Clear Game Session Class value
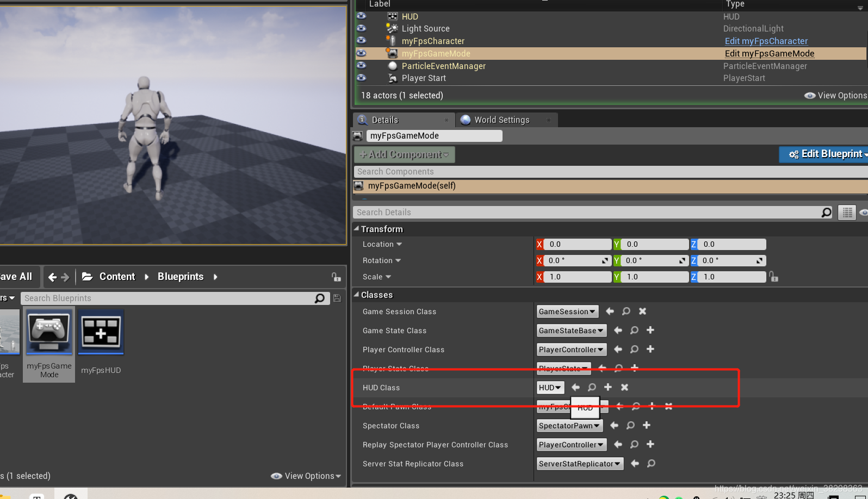The image size is (868, 499). pyautogui.click(x=642, y=311)
